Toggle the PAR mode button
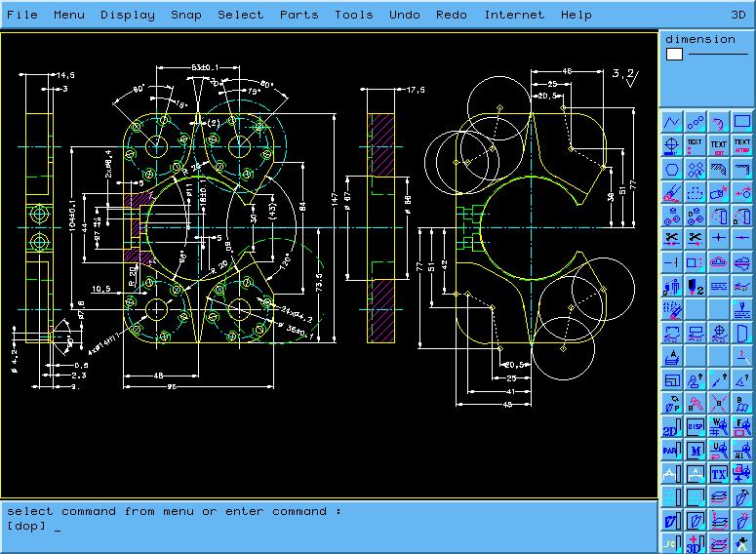 tap(671, 451)
